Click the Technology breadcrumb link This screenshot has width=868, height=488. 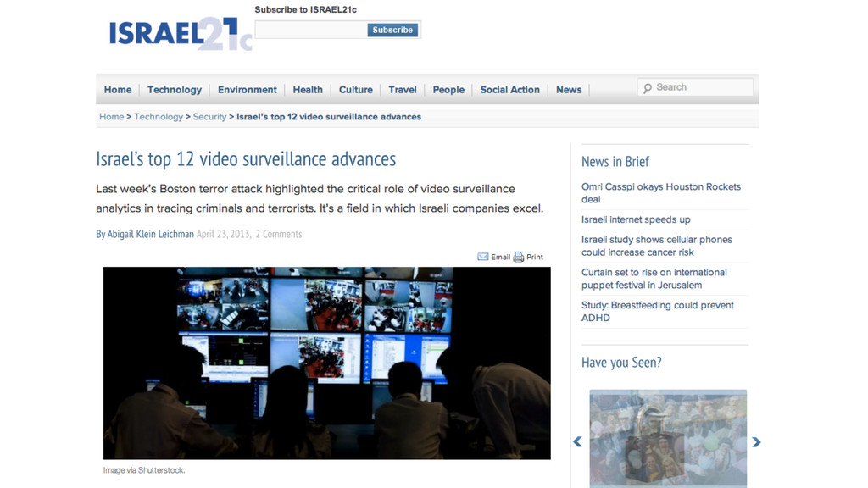click(x=159, y=117)
